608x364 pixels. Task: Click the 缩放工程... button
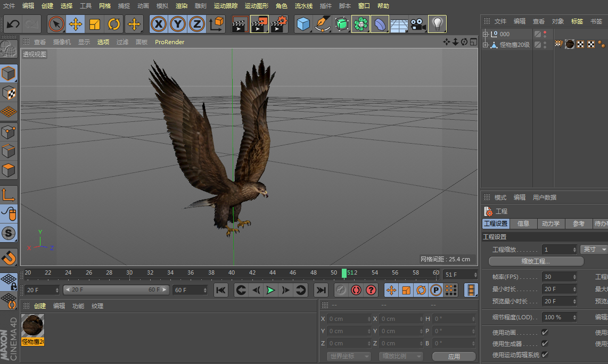[x=536, y=261]
